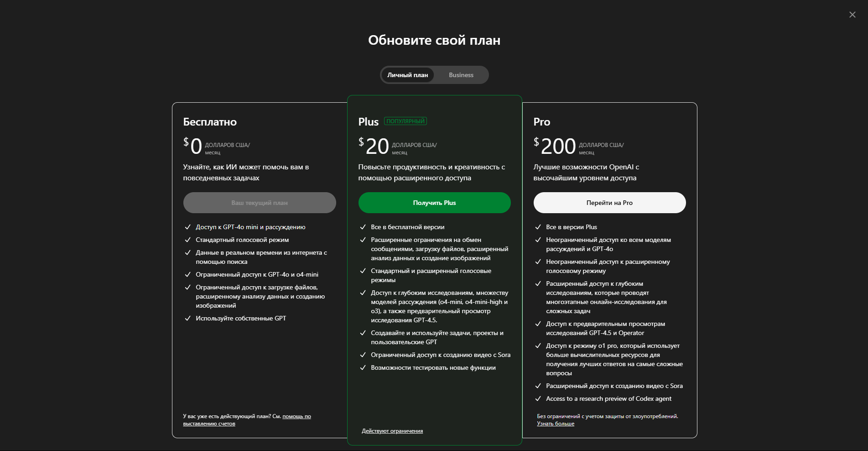Click checkmark beside Ограниченный доступ к загрузке файлов
Screen dimensions: 868x451
click(x=187, y=287)
